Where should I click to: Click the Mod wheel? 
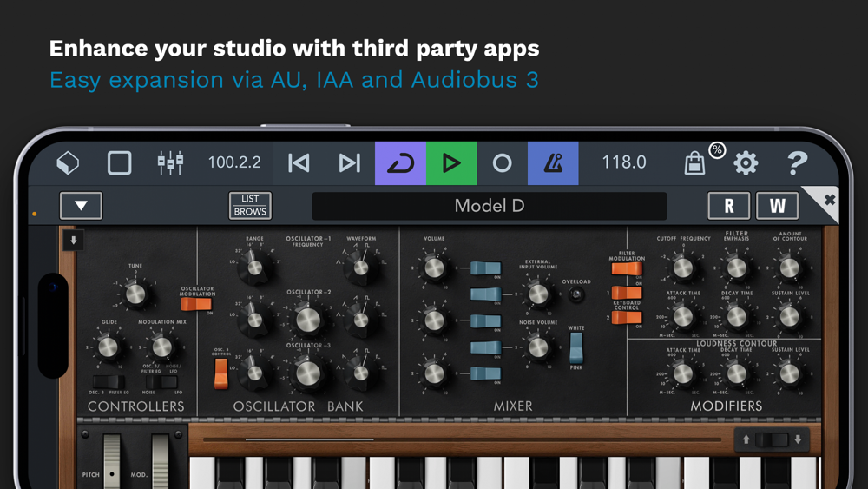tap(161, 461)
